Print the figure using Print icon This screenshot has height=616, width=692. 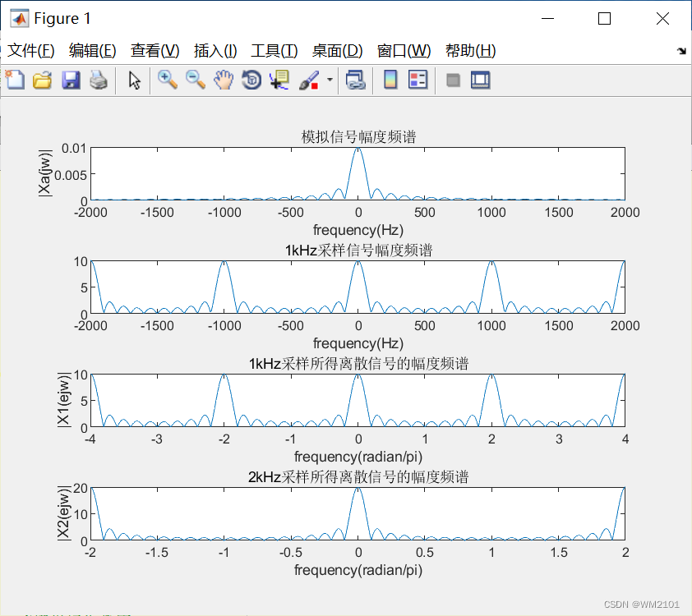pos(97,80)
